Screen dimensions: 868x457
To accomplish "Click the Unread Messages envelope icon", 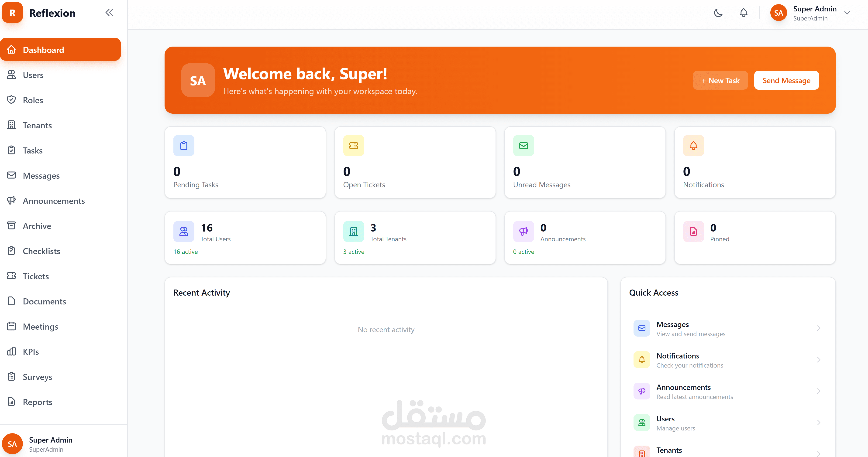I will coord(523,146).
